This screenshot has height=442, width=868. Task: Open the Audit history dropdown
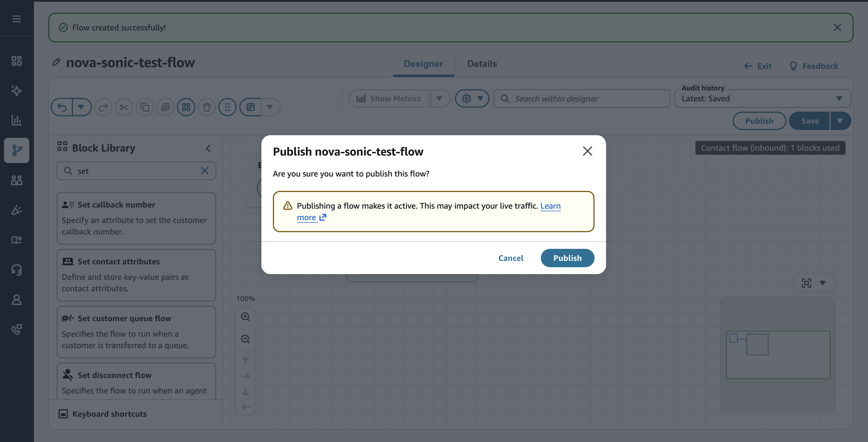[762, 99]
